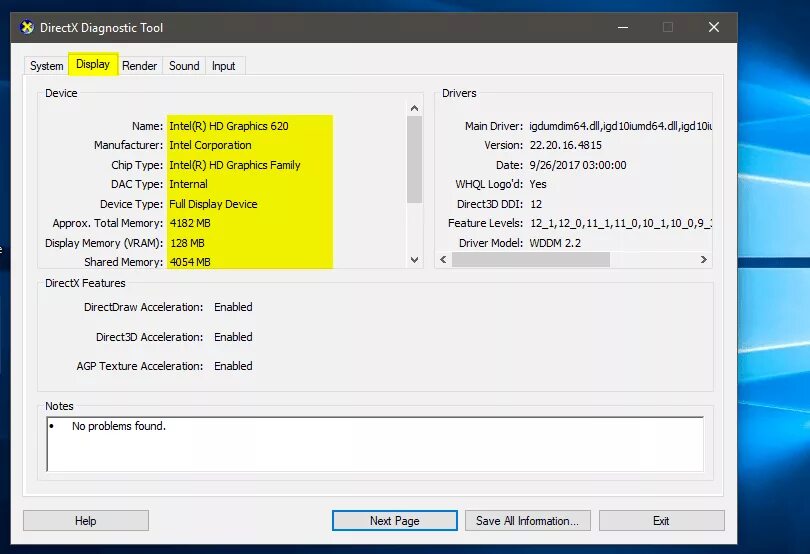Viewport: 810px width, 554px height.
Task: Open the Sound tab
Action: click(184, 66)
